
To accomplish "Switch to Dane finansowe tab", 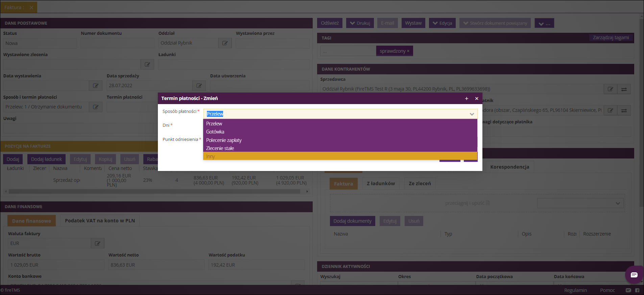I will click(31, 221).
